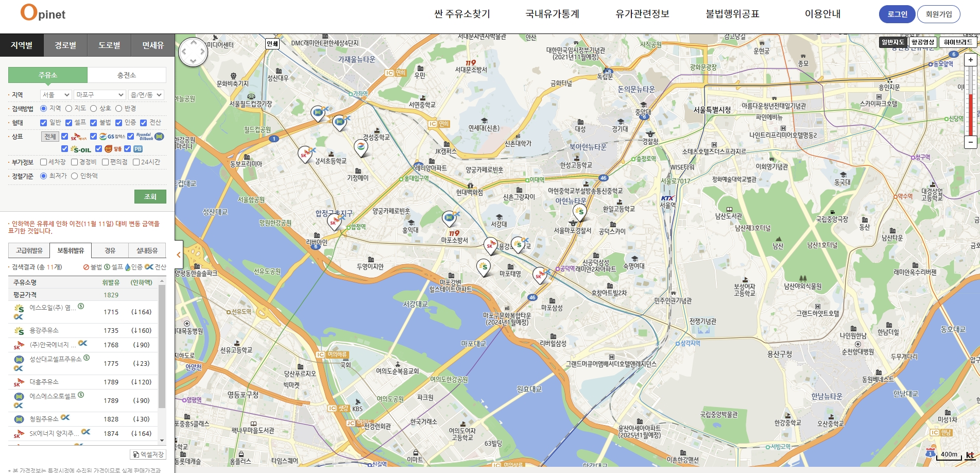Select the 상호 search method radio

[x=93, y=109]
